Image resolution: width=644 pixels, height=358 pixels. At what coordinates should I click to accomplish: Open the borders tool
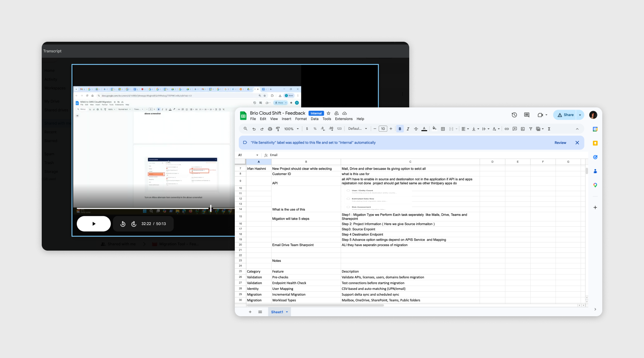click(x=443, y=129)
